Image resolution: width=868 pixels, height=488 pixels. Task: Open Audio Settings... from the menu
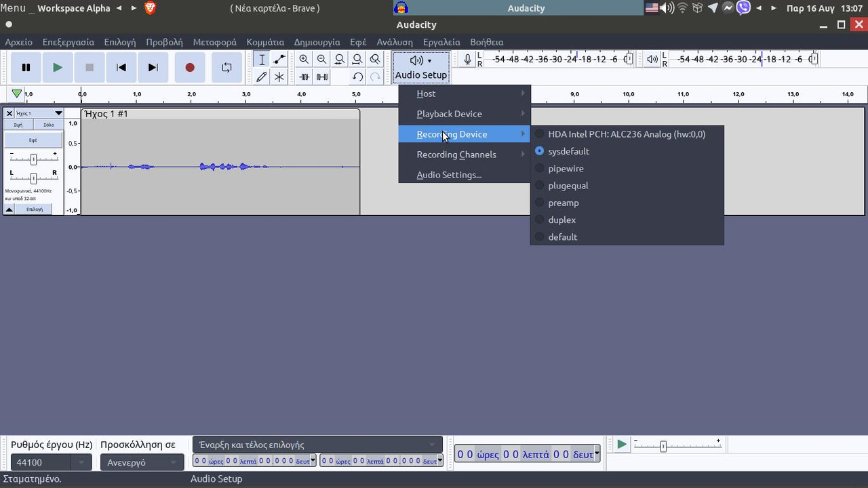(x=465, y=175)
